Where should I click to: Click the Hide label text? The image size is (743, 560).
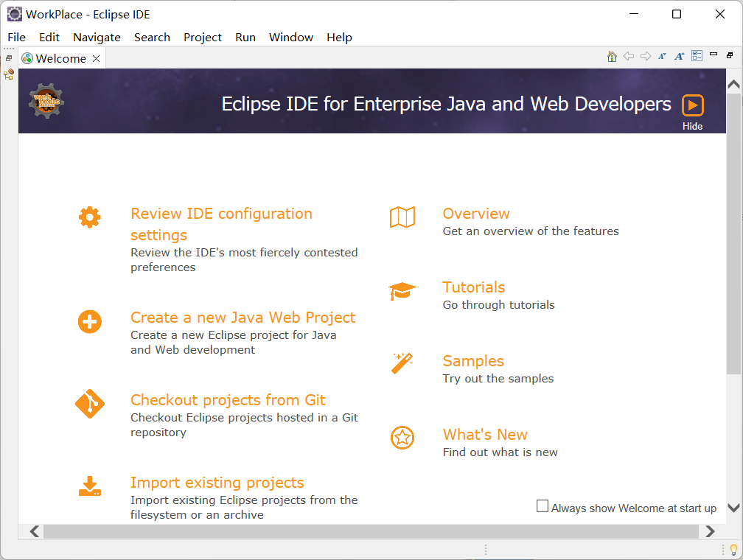point(692,126)
